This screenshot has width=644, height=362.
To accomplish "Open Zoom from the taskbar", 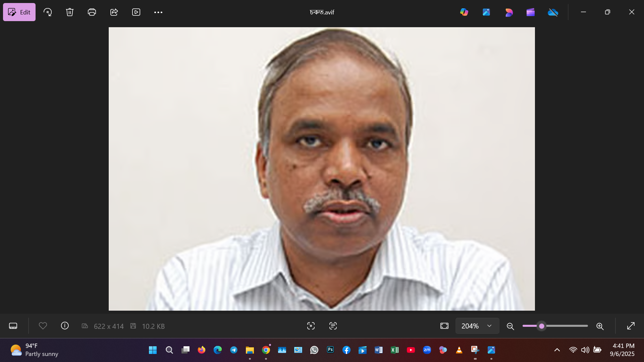I will [x=427, y=350].
